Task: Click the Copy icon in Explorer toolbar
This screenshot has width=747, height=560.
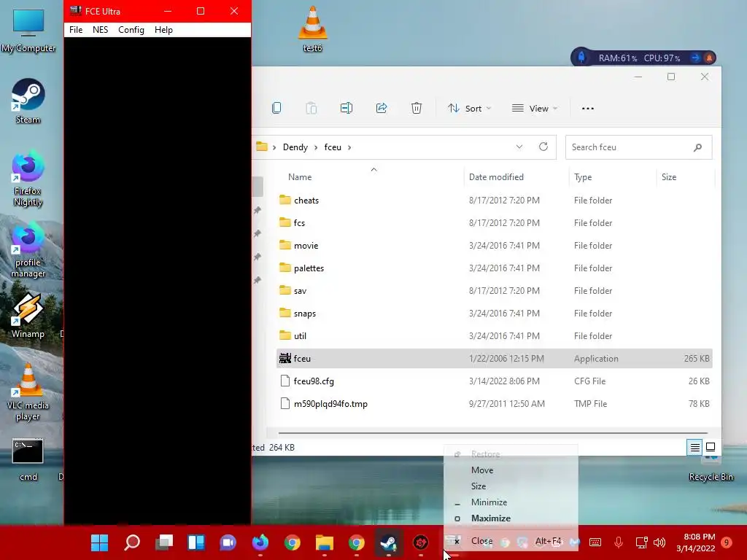Action: [276, 108]
